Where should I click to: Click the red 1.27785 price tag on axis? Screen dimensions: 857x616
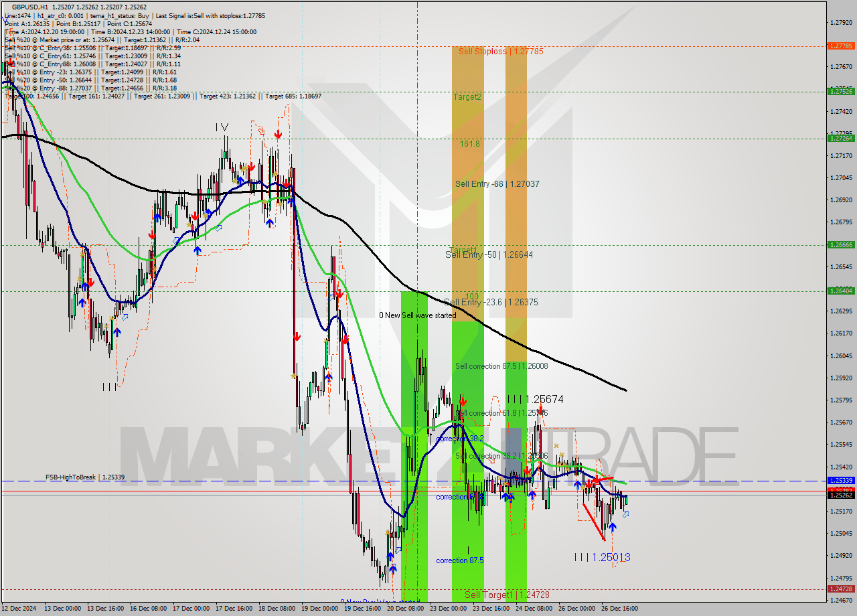point(840,46)
